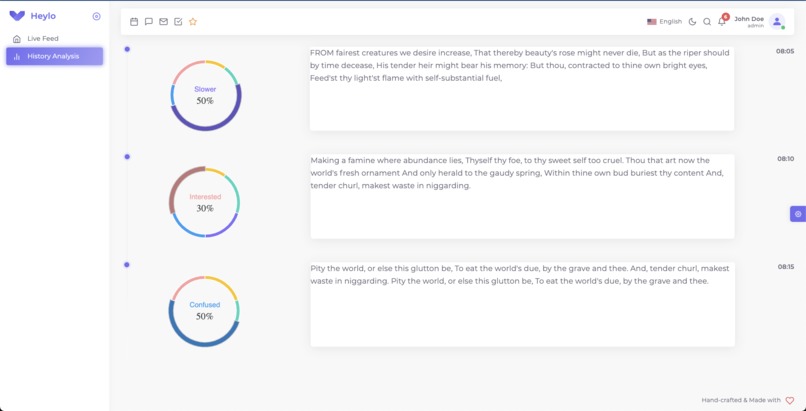Click the Slower 50% donut chart
Viewport: 806px width, 411px height.
pyautogui.click(x=206, y=96)
